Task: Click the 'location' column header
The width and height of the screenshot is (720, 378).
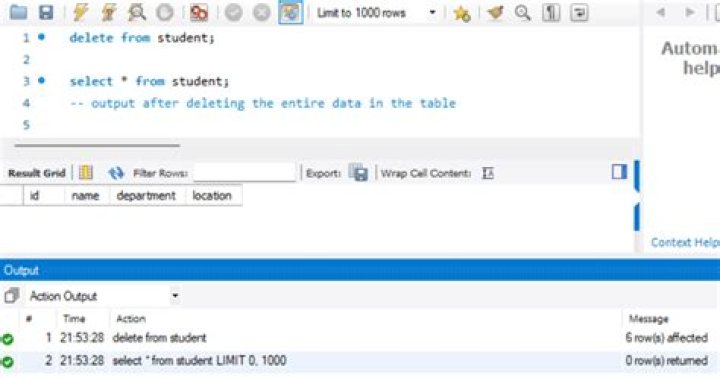Action: point(214,196)
